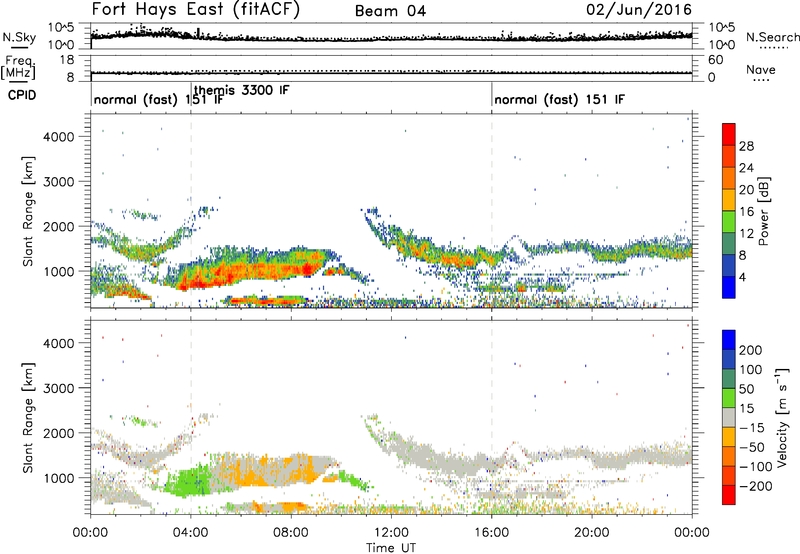Click the "Freq. [MHz]" axis label
Image resolution: width=800 pixels, height=554 pixels.
19,67
